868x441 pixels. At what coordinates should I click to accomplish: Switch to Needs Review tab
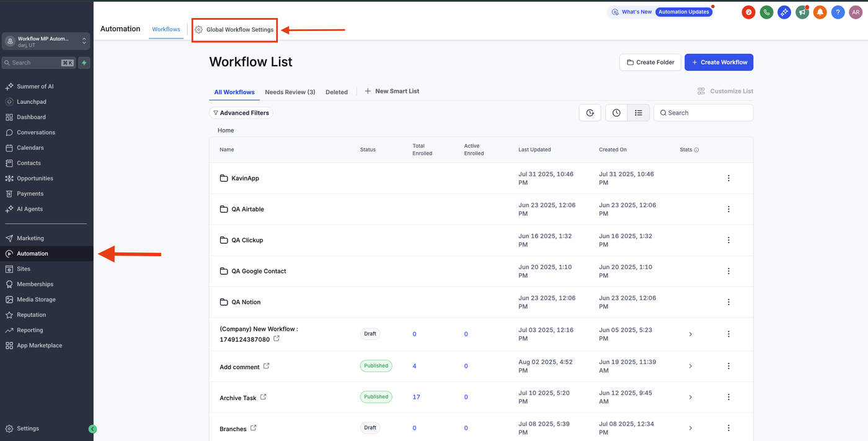point(290,92)
